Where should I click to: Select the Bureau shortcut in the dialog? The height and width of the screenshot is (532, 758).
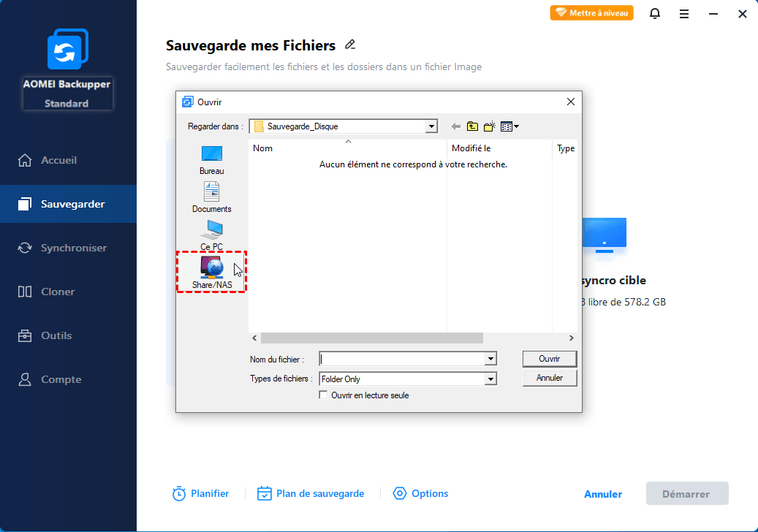coord(212,160)
